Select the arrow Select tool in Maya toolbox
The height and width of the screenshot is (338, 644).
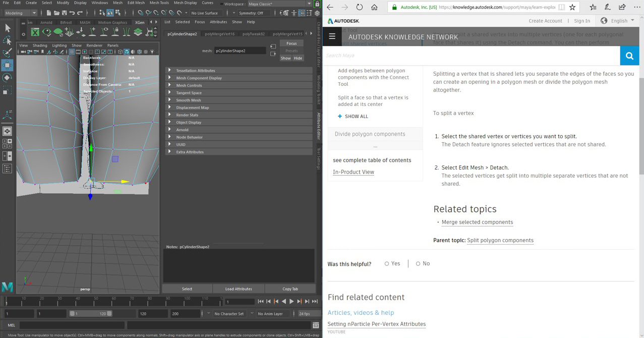click(x=8, y=28)
